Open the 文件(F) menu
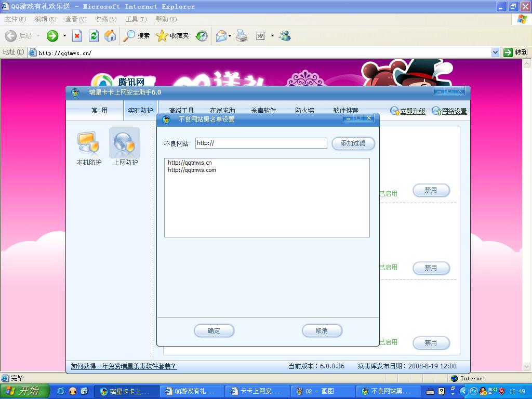Screen dimensions: 532x399 coord(15,19)
